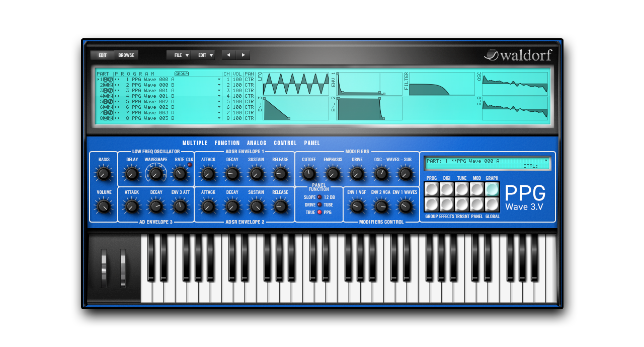Image resolution: width=644 pixels, height=347 pixels.
Task: Click the BASIS knob
Action: point(104,174)
